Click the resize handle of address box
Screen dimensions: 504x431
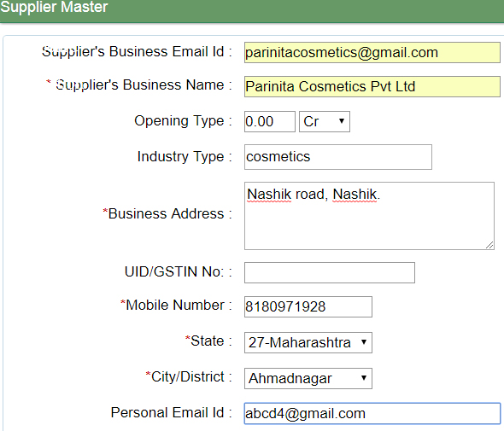click(489, 245)
